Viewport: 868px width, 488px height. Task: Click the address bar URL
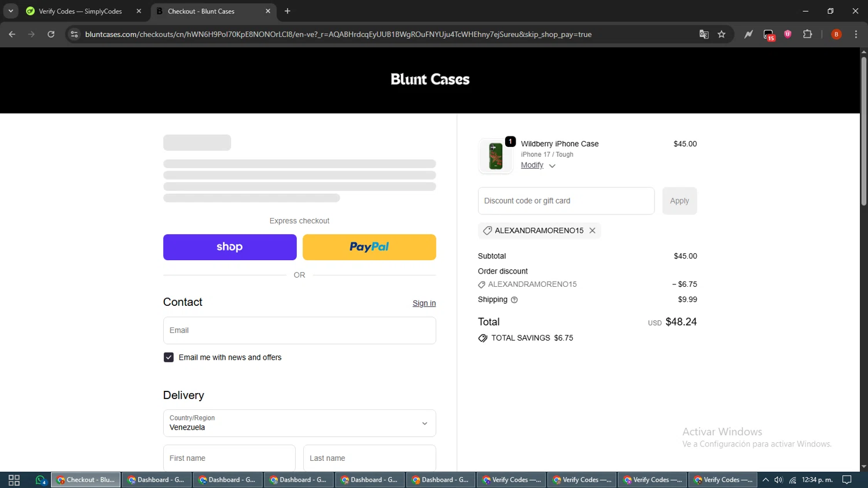click(338, 34)
